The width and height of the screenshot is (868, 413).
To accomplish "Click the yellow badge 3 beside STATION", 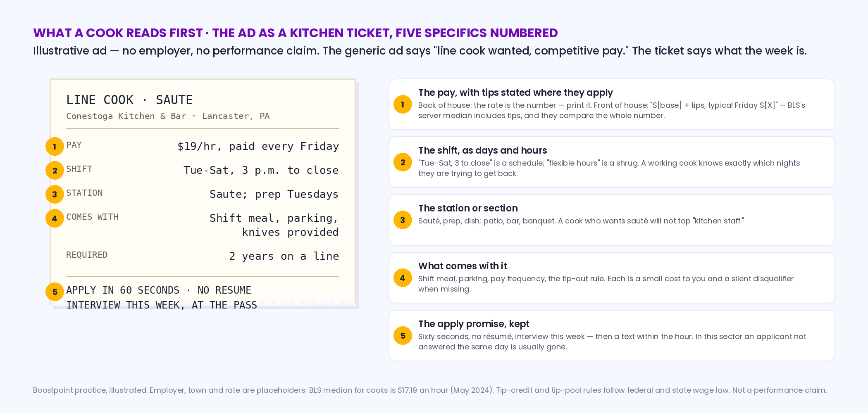I will [x=55, y=195].
